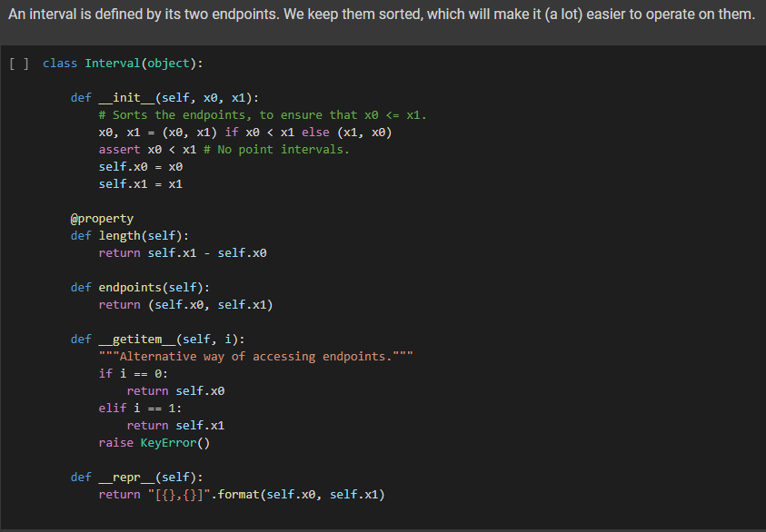The image size is (766, 532).
Task: Click the markdown text cell about intervals
Action: pyautogui.click(x=382, y=15)
